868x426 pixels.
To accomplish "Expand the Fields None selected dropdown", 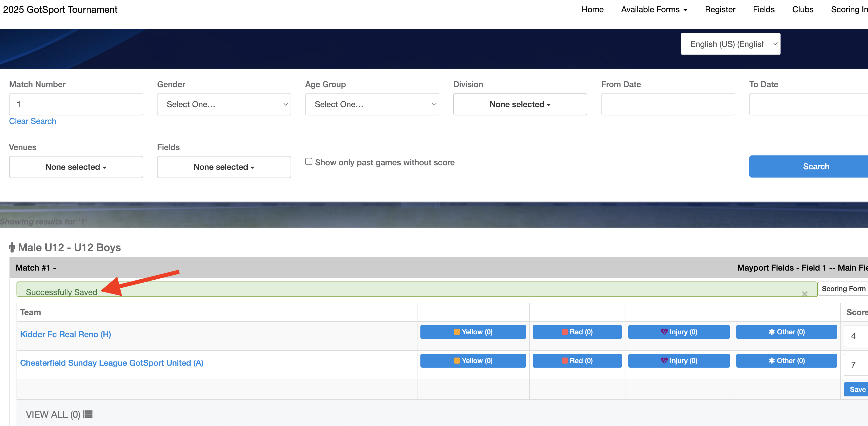I will (x=224, y=167).
